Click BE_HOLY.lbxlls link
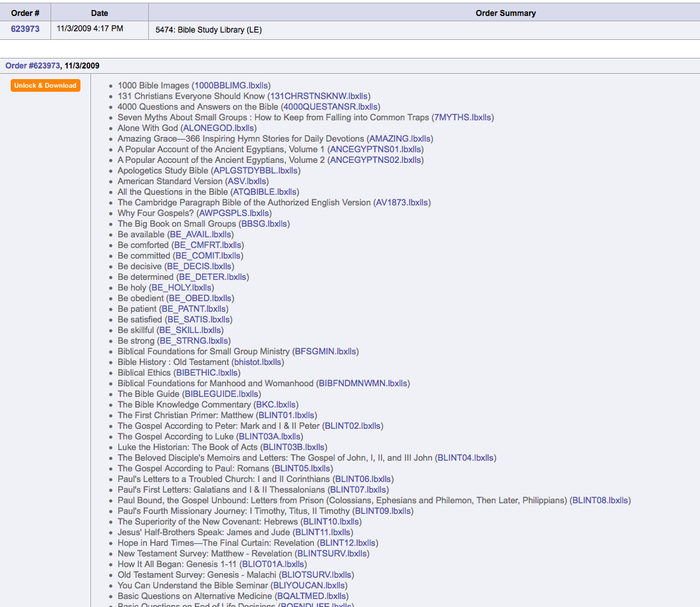This screenshot has height=607, width=700. (x=181, y=288)
